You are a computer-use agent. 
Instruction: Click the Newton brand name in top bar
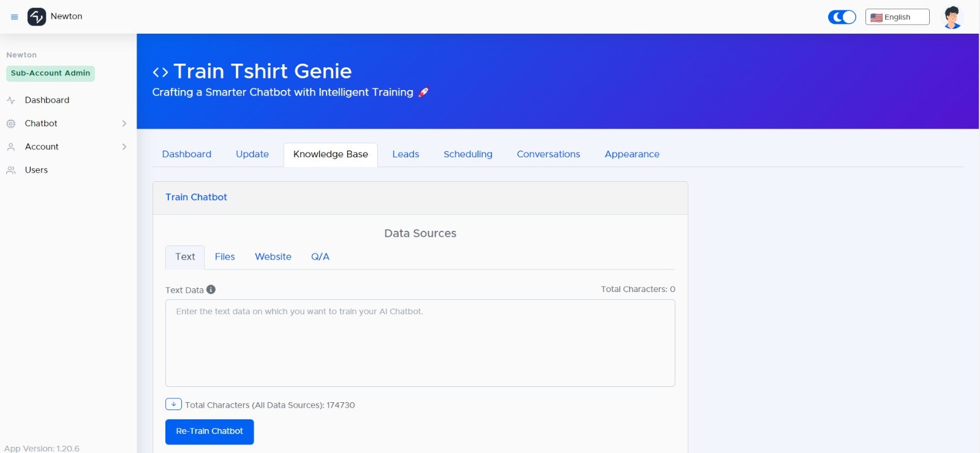(x=66, y=17)
